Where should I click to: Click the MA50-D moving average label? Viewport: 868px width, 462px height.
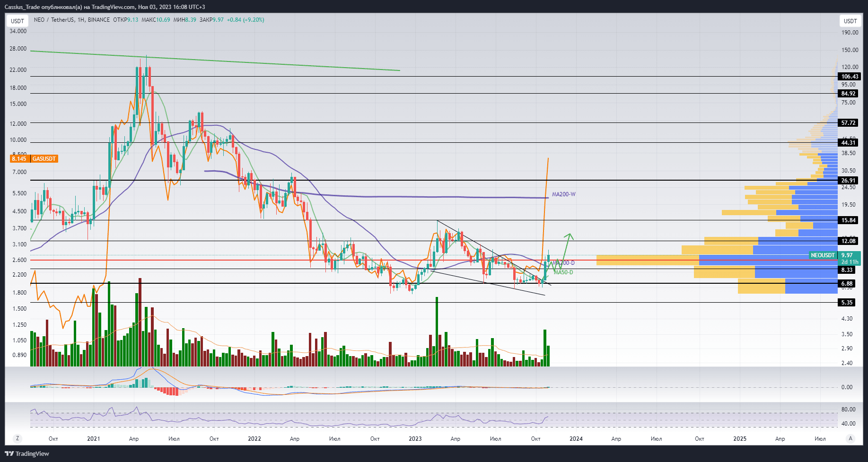point(563,272)
